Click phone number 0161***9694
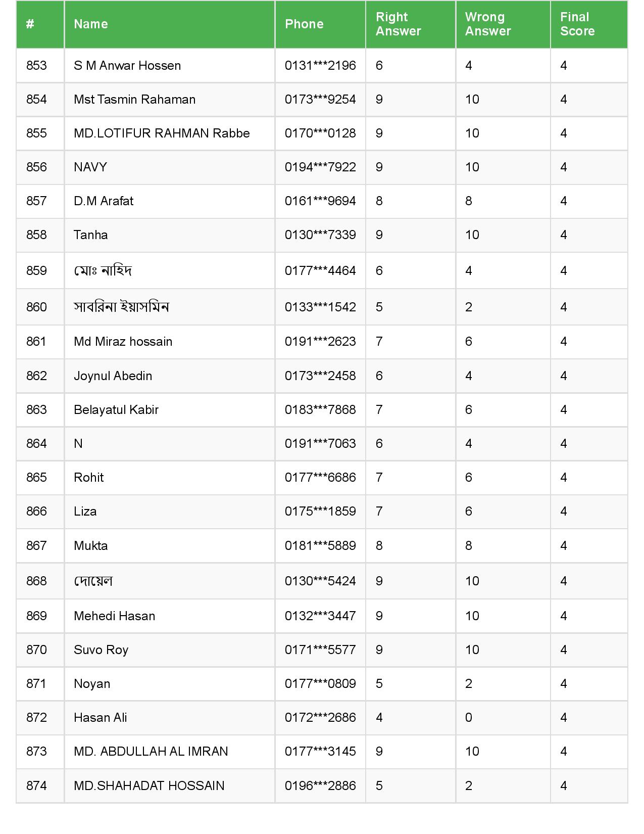The height and width of the screenshot is (834, 644). (x=320, y=201)
